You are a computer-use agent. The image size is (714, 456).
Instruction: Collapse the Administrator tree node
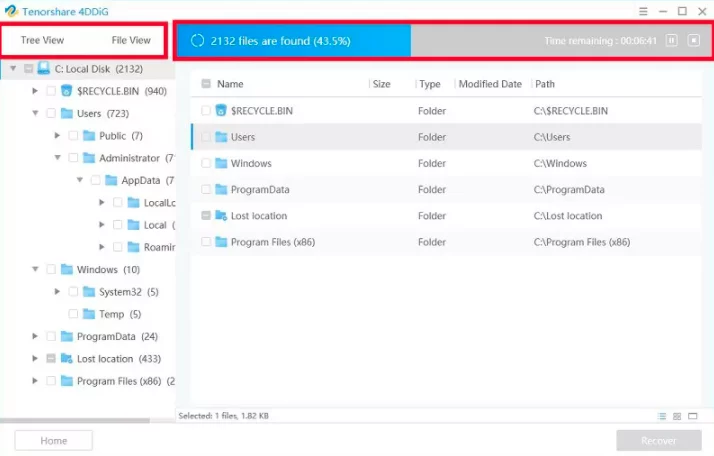(57, 158)
